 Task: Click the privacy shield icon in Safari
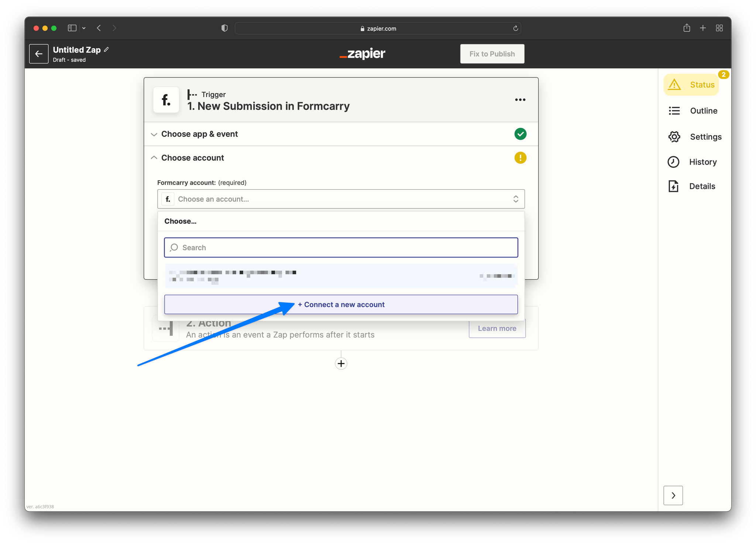[x=224, y=28]
